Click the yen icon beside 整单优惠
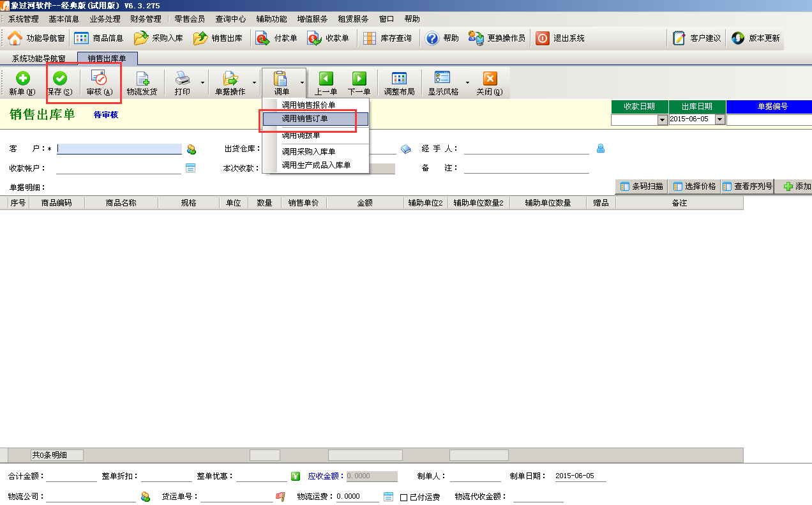Screen dimensions: 812x505 point(296,476)
